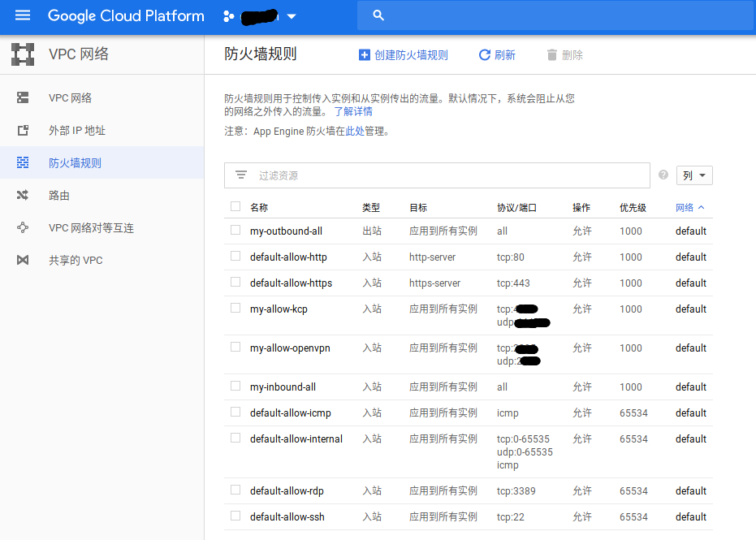Click the 共享的 VPC icon
756x540 pixels.
click(x=23, y=261)
